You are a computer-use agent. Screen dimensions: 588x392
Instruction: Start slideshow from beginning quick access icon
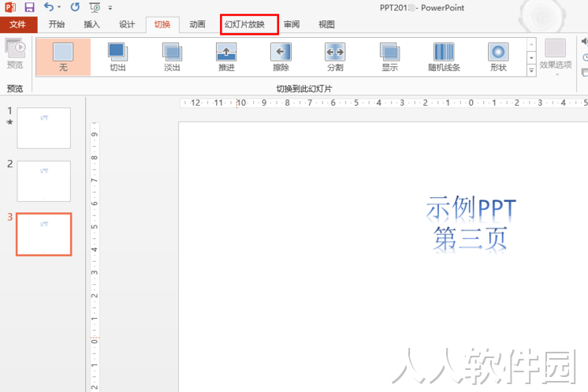point(95,7)
